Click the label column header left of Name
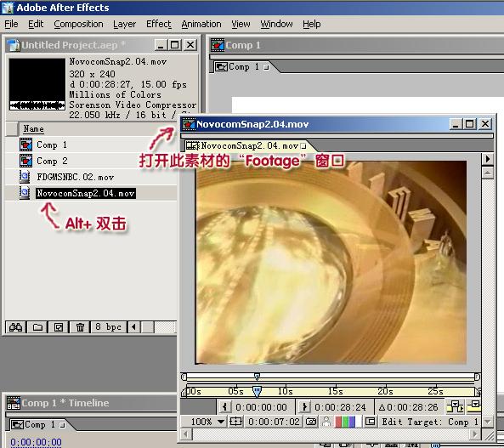 point(12,129)
